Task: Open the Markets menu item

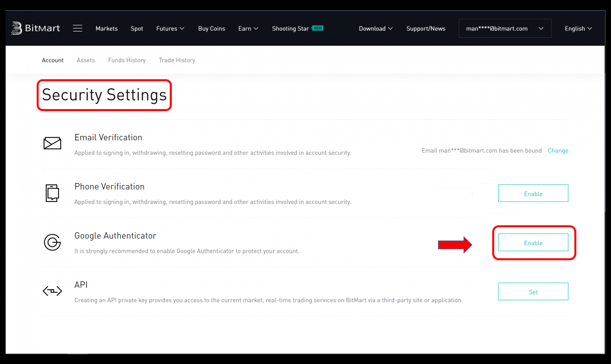Action: click(107, 28)
